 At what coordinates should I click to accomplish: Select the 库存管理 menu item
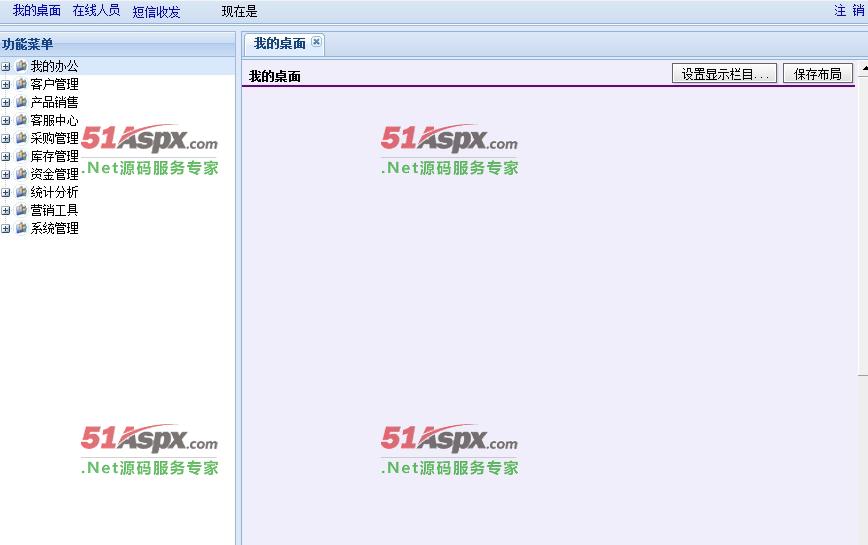click(54, 156)
